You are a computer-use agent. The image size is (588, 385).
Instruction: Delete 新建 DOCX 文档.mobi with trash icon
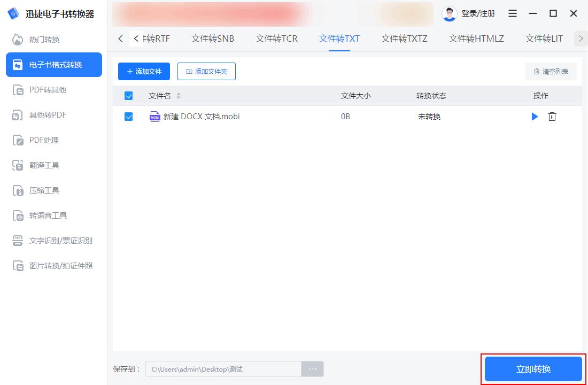point(552,117)
